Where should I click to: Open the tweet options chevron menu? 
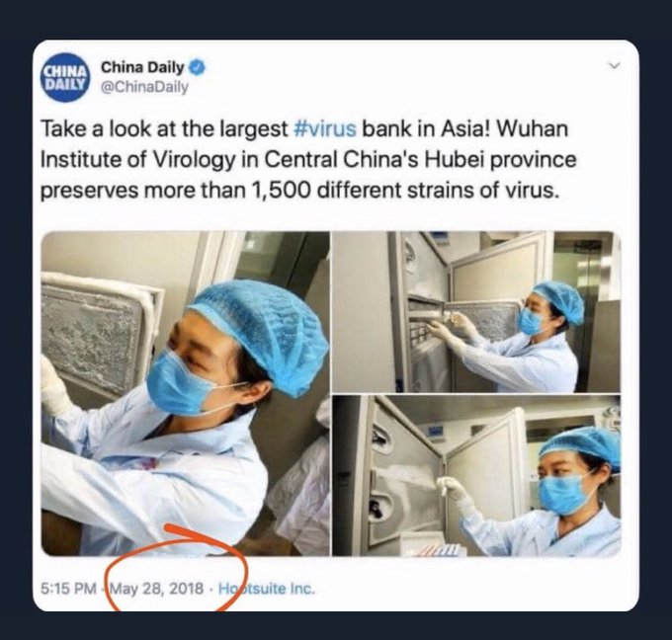click(615, 65)
